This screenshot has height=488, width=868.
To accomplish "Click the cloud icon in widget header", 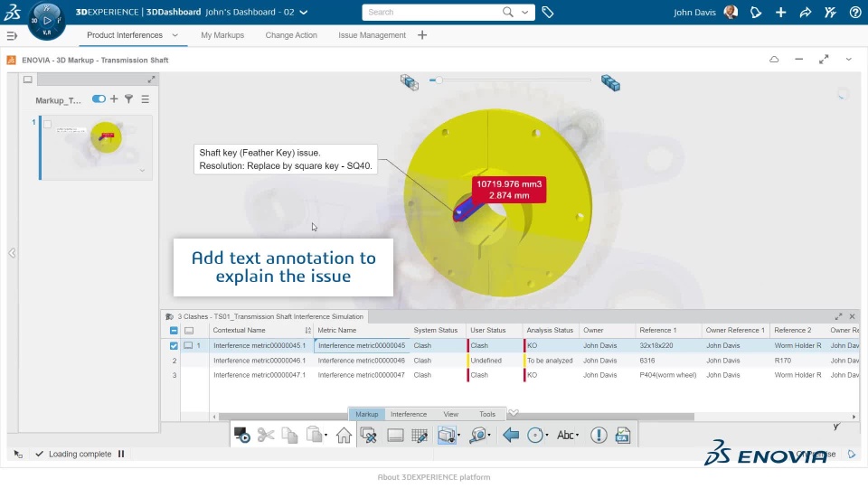I will coord(774,60).
